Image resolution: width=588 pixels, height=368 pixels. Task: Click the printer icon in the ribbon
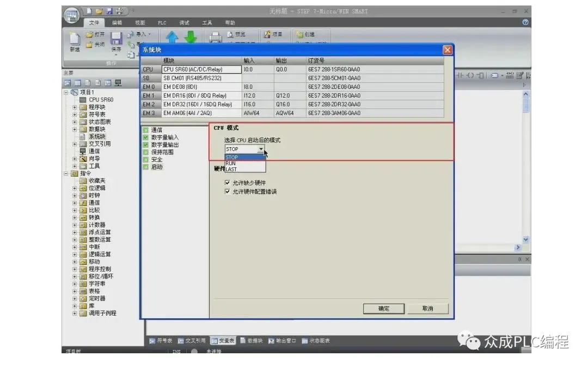point(215,37)
